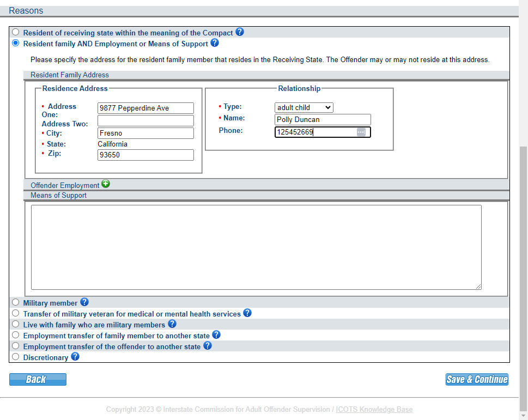Open help for Employment transfer of the offender
The height and width of the screenshot is (420, 528).
point(208,345)
